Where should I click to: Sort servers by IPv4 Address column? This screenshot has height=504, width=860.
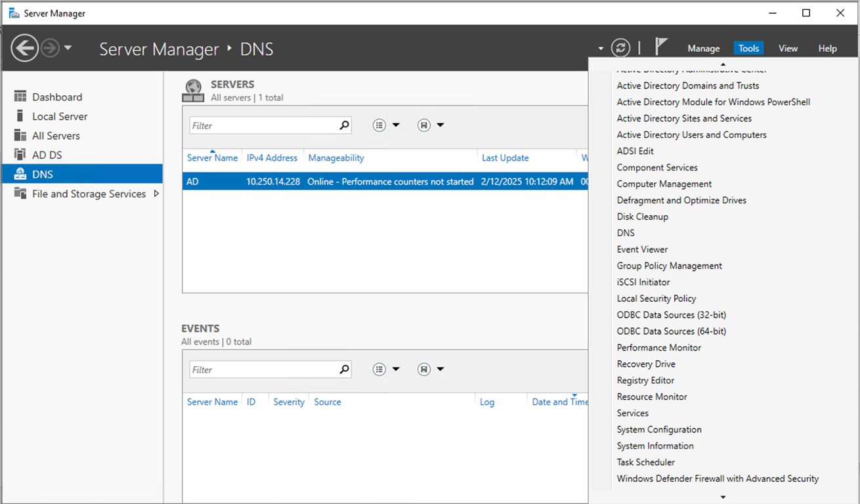click(x=272, y=157)
